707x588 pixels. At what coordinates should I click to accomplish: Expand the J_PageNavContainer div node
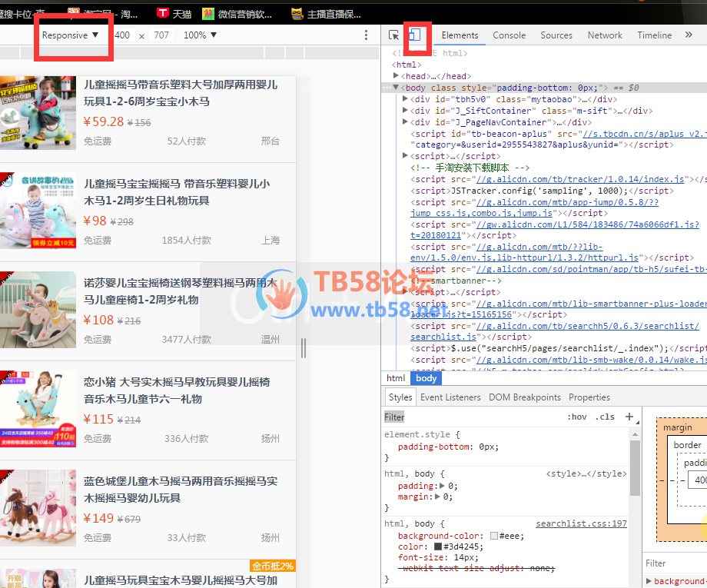coord(405,121)
